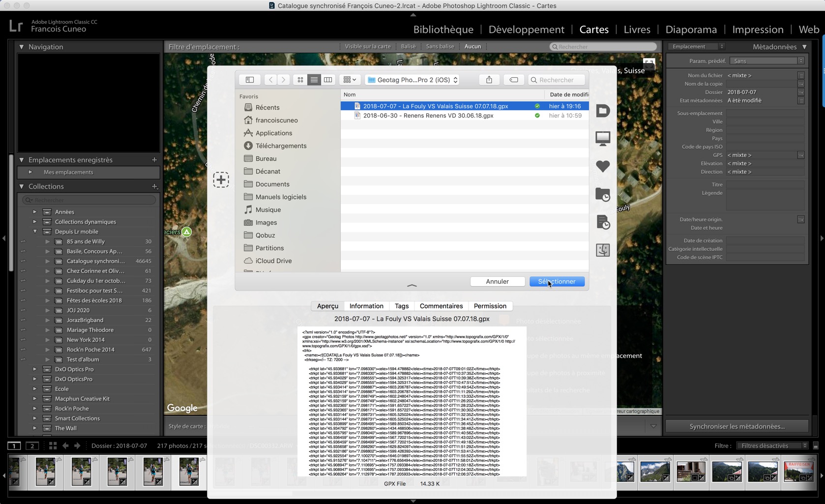
Task: Open Param. prédéf. Sans dropdown
Action: coord(767,61)
